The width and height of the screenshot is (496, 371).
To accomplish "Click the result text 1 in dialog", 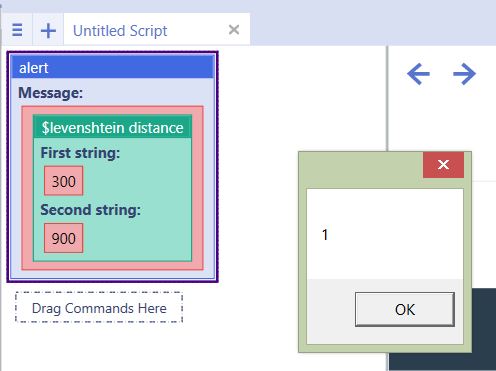I will tap(325, 235).
